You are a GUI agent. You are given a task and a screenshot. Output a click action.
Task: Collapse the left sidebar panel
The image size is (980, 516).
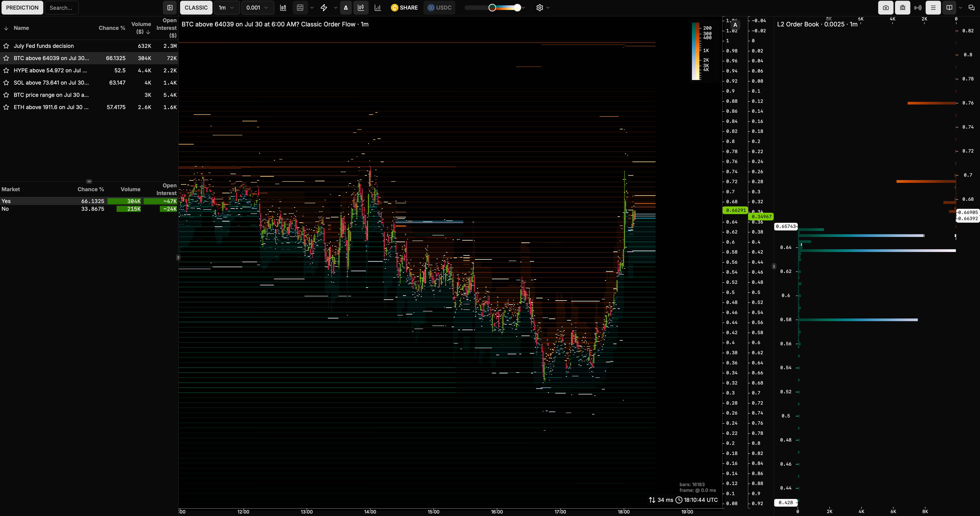pos(170,8)
